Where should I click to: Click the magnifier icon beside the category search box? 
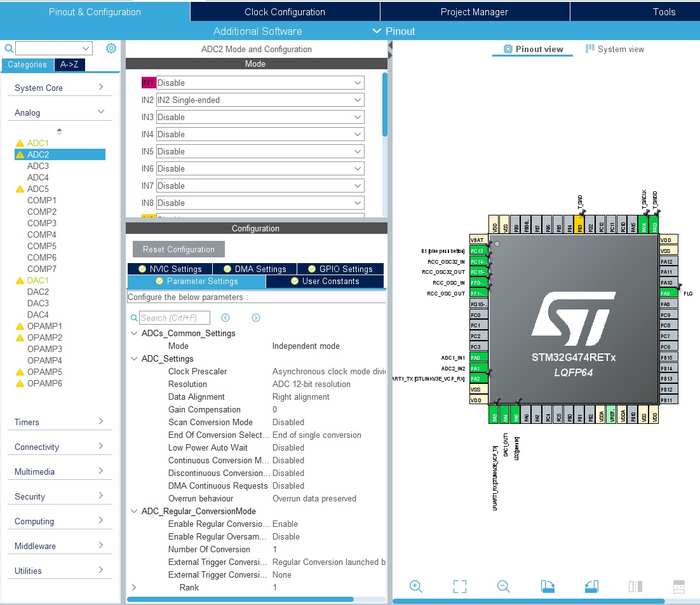(x=8, y=48)
